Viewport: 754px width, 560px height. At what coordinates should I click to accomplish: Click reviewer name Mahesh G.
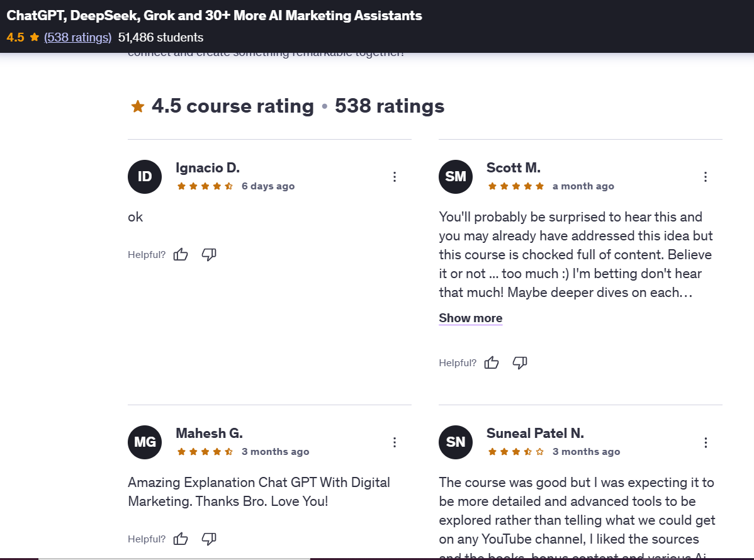(x=209, y=433)
